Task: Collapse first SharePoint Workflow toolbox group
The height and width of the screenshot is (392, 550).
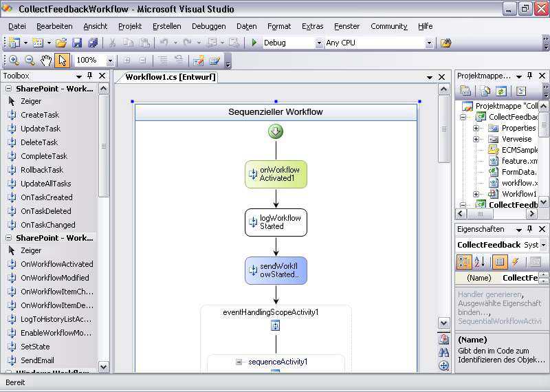Action: [x=9, y=89]
